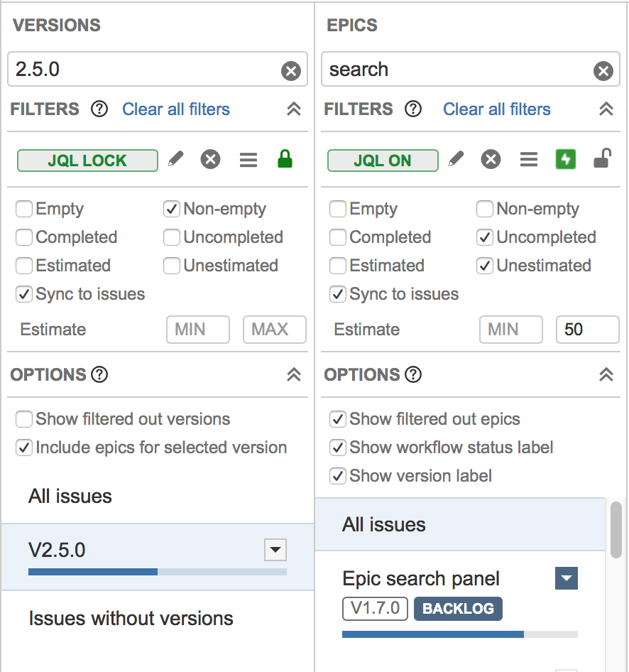Click the Epics MAX estimate field
This screenshot has height=672, width=629.
587,330
